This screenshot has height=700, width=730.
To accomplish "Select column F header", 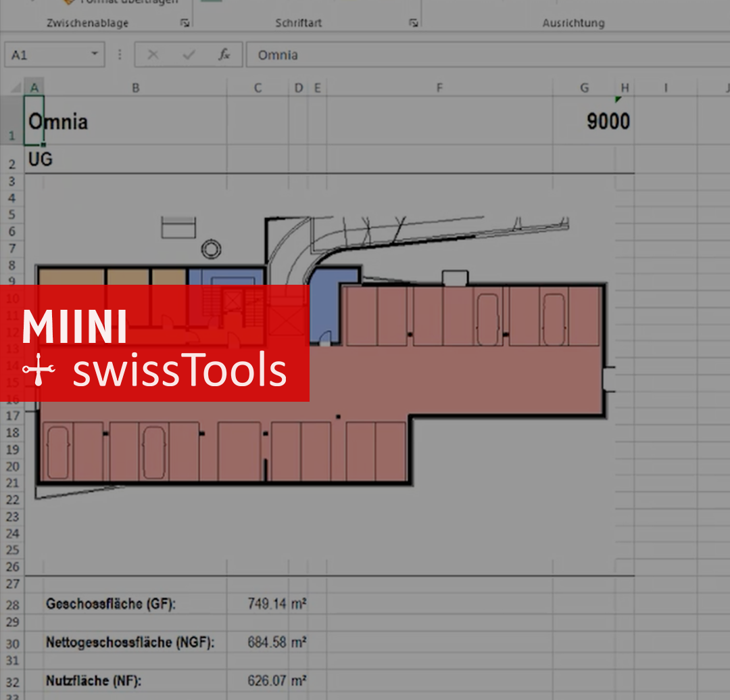I will coord(439,87).
